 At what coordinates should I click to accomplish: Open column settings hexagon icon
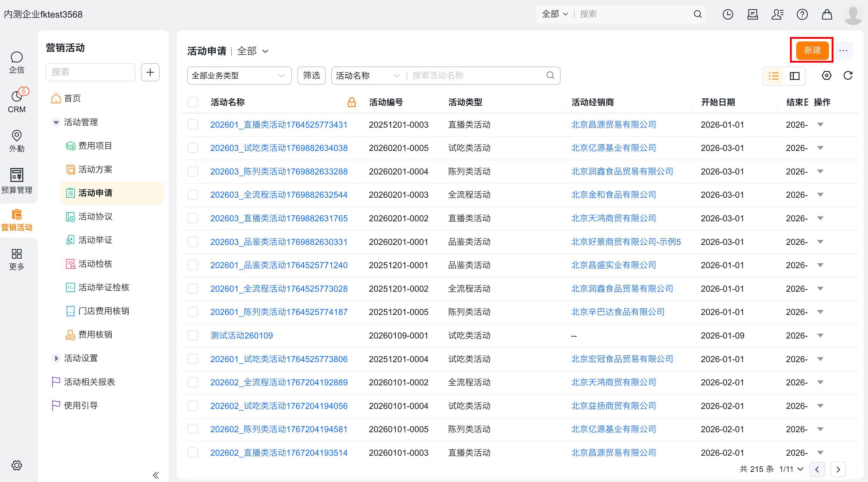pyautogui.click(x=826, y=75)
